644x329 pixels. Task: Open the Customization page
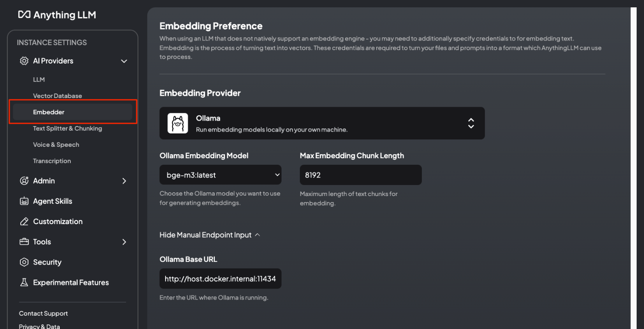(x=58, y=221)
